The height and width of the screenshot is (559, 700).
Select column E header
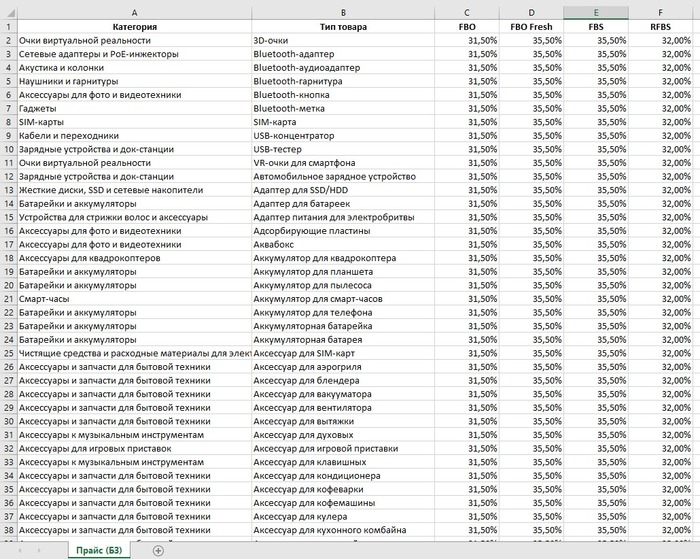(x=596, y=13)
